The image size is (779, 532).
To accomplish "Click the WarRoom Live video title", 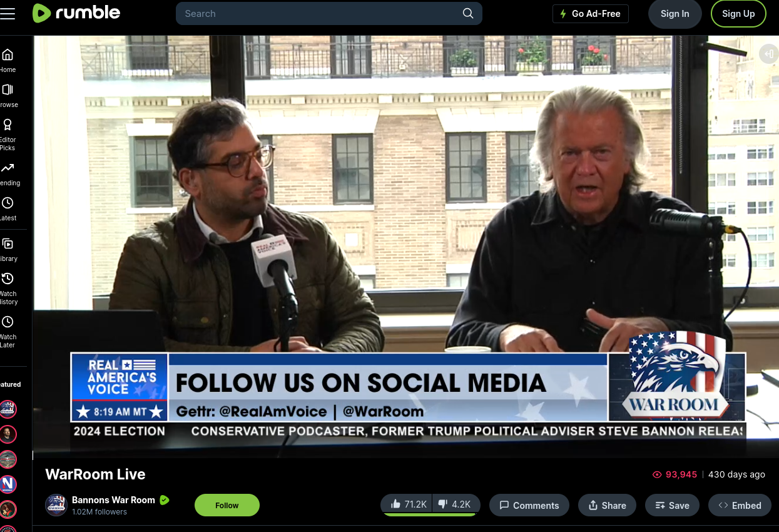I will [x=95, y=474].
